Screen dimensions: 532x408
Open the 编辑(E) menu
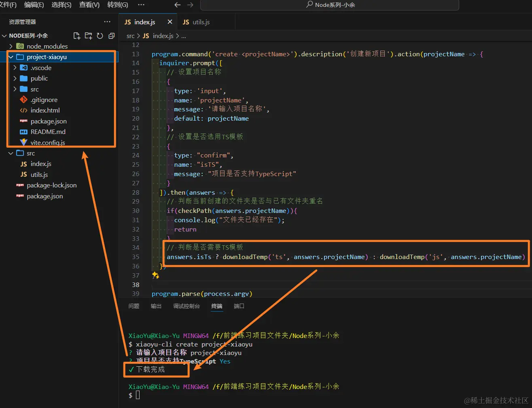click(34, 5)
